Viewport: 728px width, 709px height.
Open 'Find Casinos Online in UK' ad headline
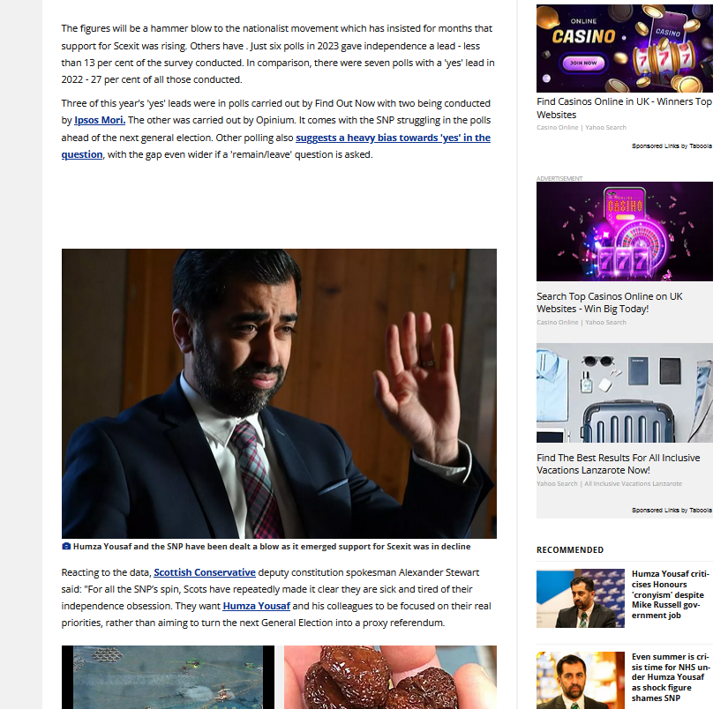625,108
